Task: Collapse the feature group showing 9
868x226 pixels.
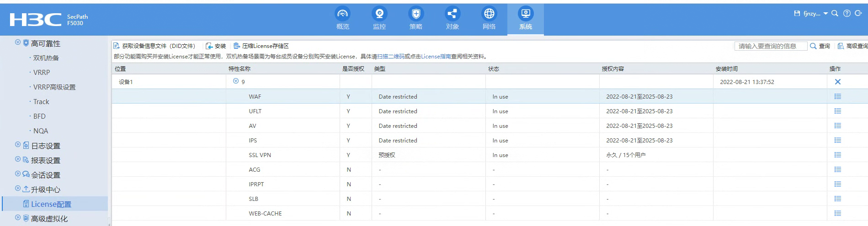Action: [x=236, y=81]
